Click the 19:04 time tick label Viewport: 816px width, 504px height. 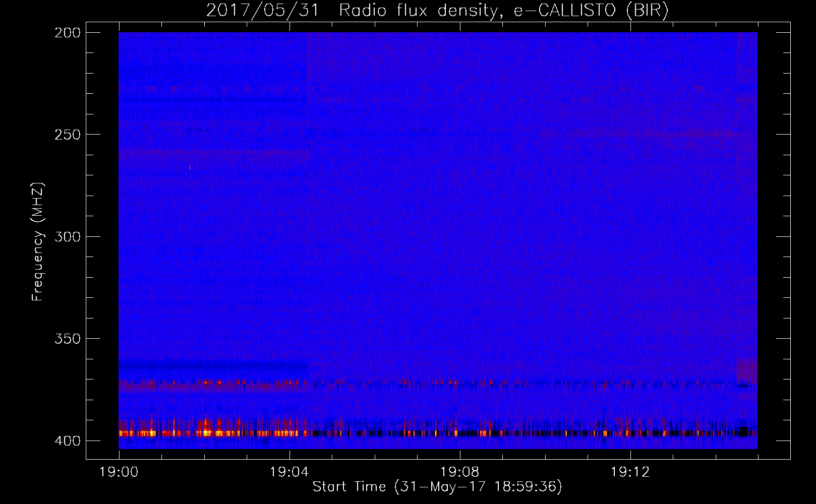click(x=289, y=472)
